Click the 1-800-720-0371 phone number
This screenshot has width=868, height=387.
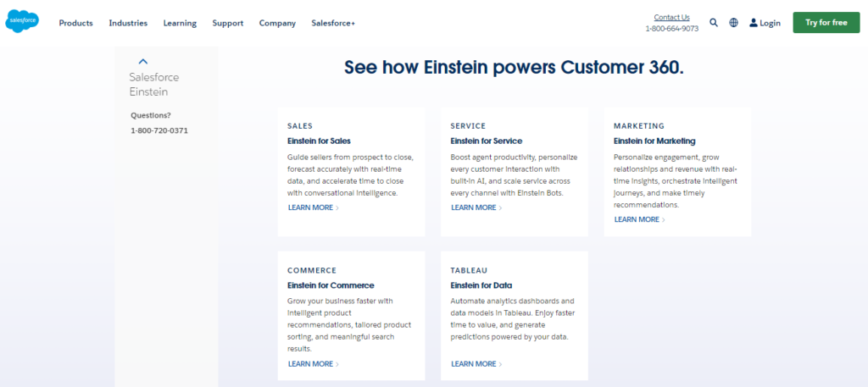click(159, 130)
